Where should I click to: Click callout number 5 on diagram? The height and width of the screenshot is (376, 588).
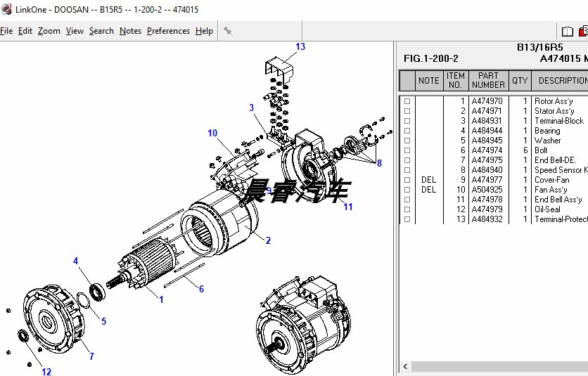[x=104, y=321]
